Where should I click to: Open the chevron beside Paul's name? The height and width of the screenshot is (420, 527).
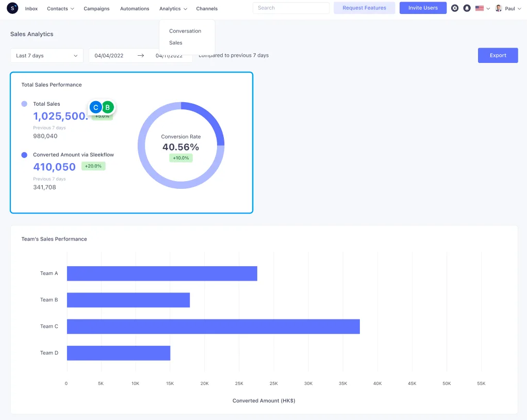(x=518, y=8)
